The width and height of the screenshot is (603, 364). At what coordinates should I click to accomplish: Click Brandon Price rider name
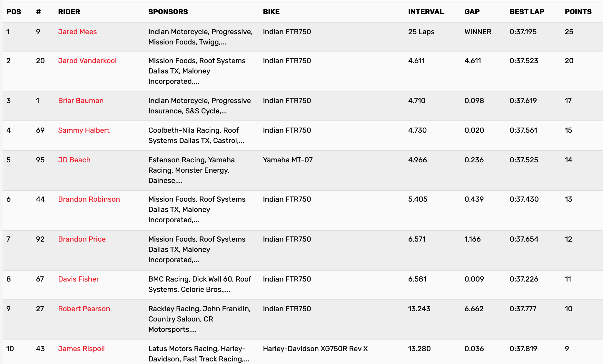(x=82, y=239)
